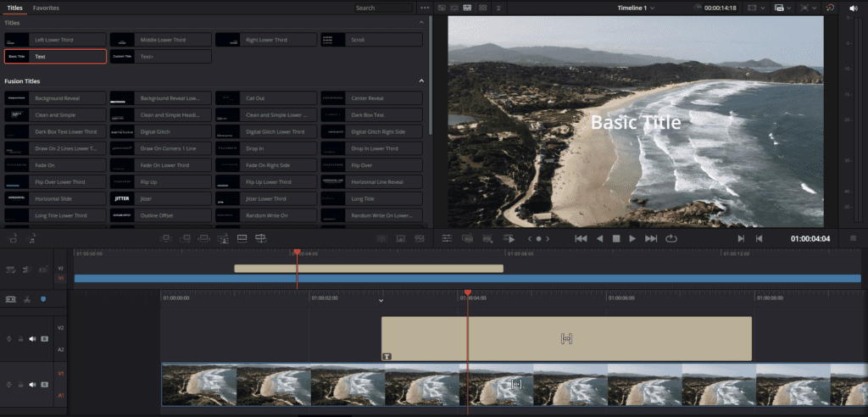The width and height of the screenshot is (868, 417).
Task: Click the previous marker arrow in viewer
Action: click(x=530, y=239)
